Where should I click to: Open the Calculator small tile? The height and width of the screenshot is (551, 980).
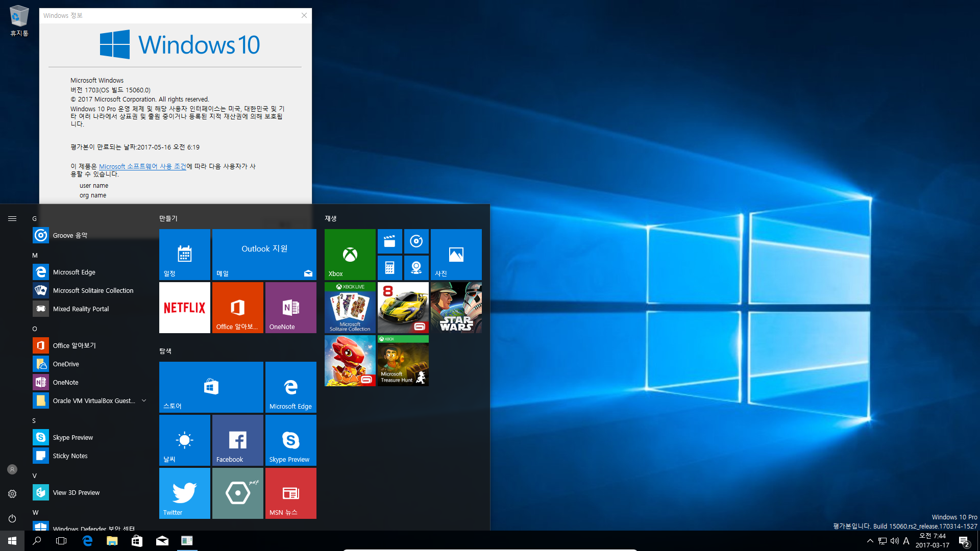tap(390, 268)
